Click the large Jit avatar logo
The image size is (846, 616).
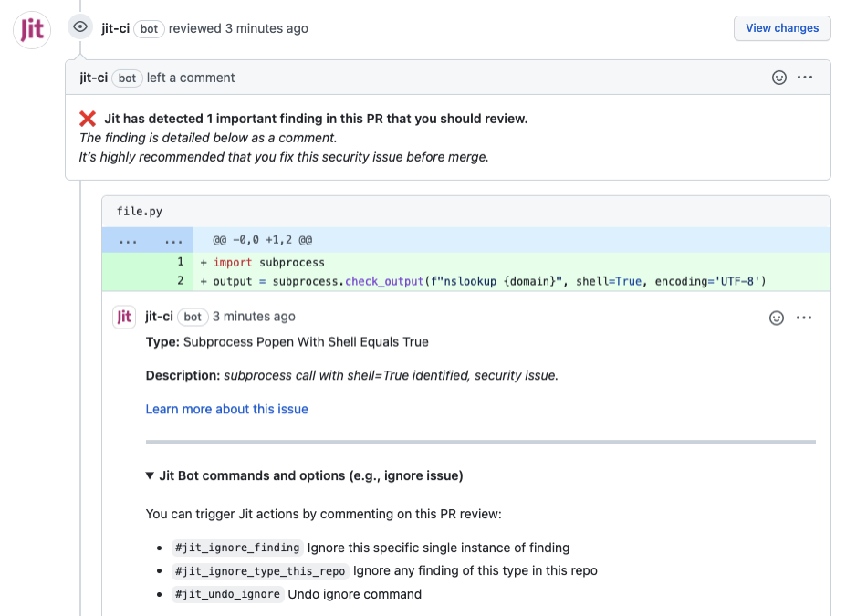pyautogui.click(x=31, y=29)
